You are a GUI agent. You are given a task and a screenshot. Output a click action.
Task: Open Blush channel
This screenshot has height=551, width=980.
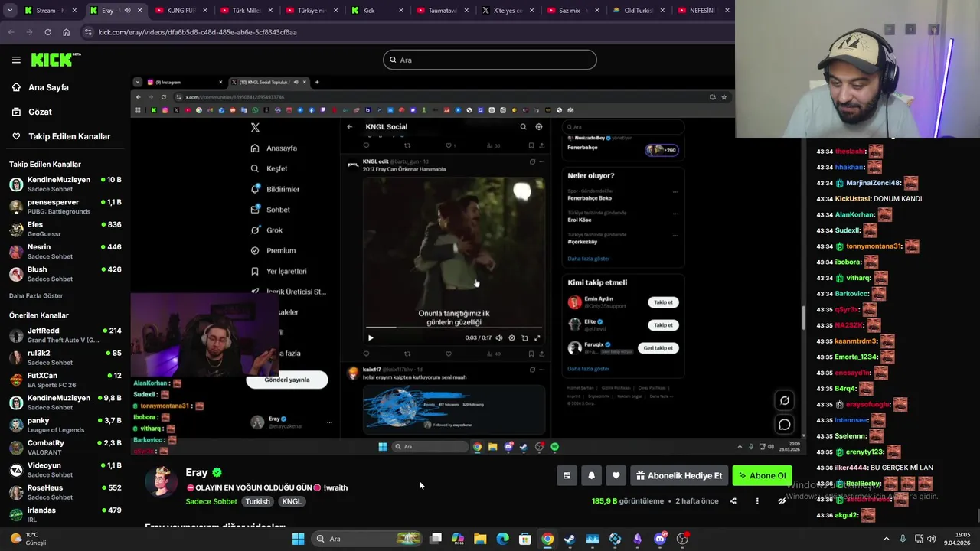pyautogui.click(x=65, y=274)
